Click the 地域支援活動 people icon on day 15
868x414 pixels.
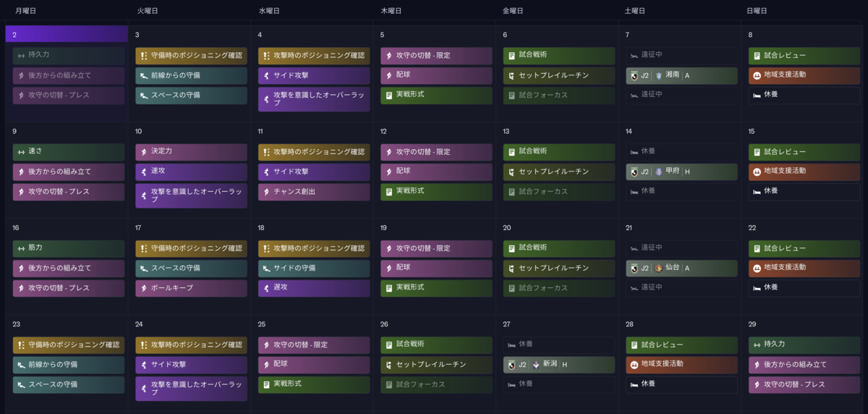pos(756,172)
